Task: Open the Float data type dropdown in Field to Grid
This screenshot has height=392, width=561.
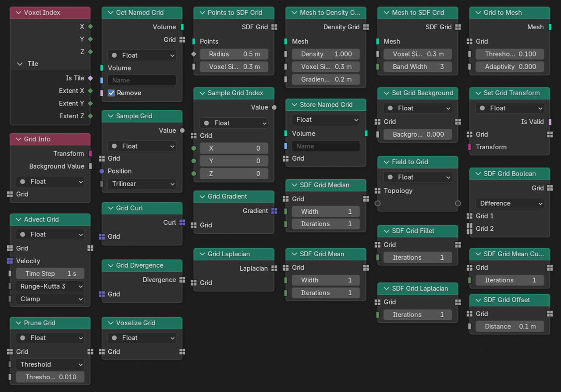Action: [417, 177]
